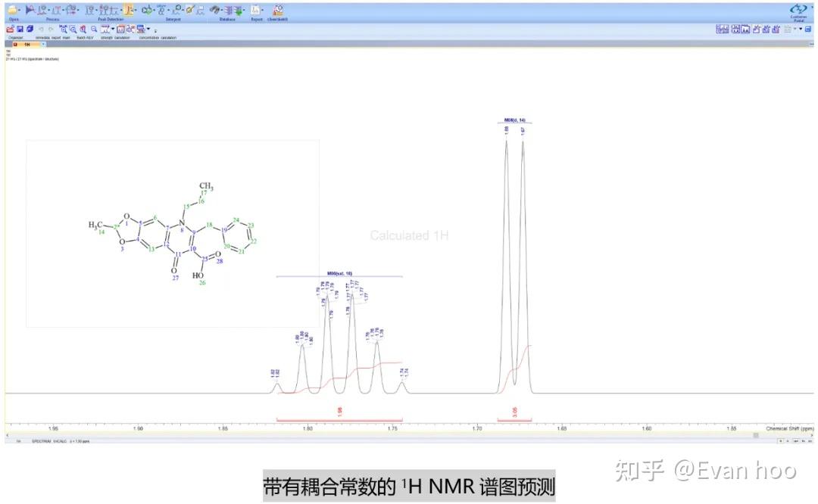Click the ChemSketch icon
The height and width of the screenshot is (504, 818).
point(277,11)
